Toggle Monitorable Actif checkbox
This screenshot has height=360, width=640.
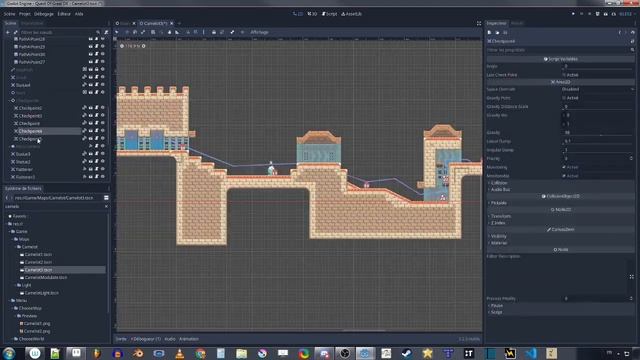pyautogui.click(x=564, y=176)
